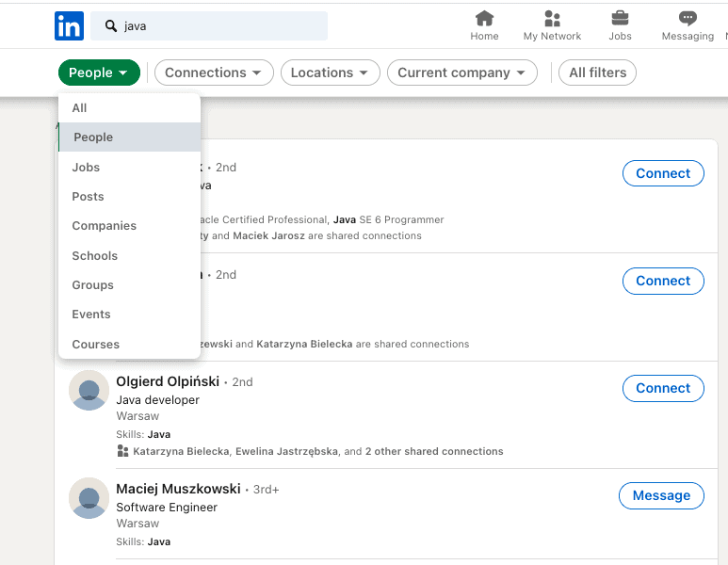This screenshot has height=565, width=728.
Task: Open the All filters button
Action: 597,73
